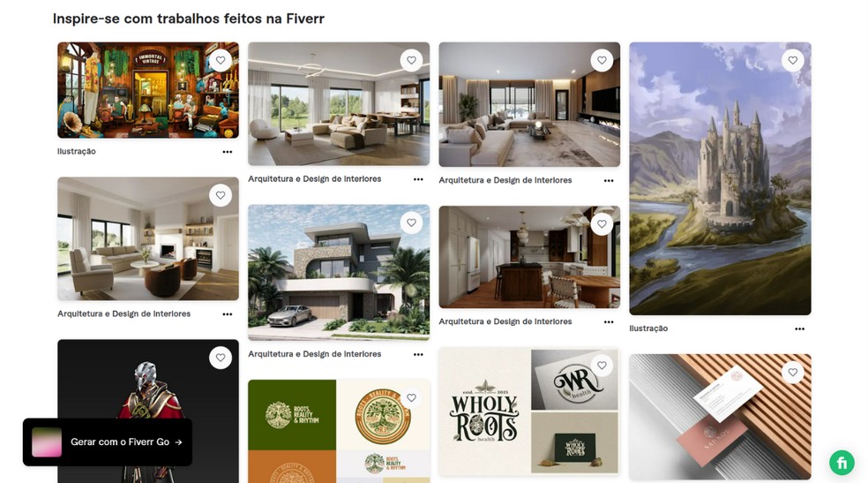The image size is (868, 483).
Task: Click heart icon on the kitchen interior image
Action: tap(602, 223)
